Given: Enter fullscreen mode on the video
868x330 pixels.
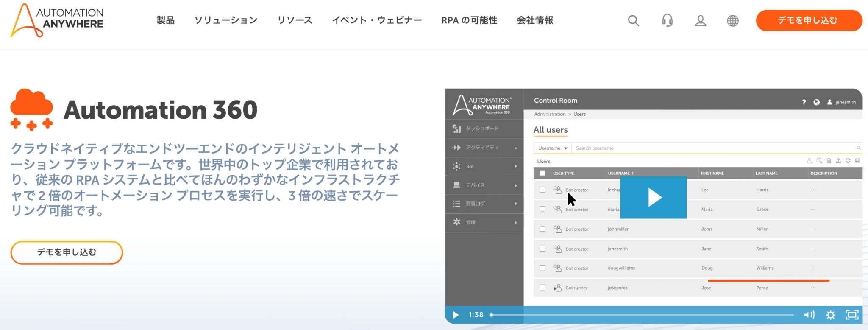Looking at the screenshot, I should [x=852, y=315].
